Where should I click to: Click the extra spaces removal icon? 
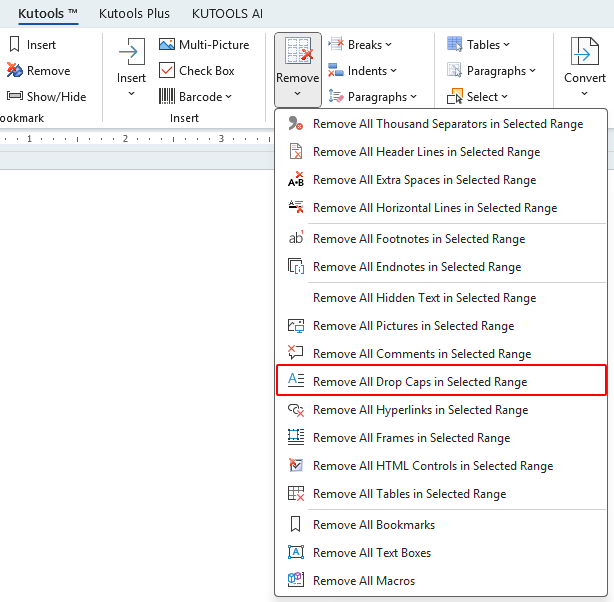[296, 179]
